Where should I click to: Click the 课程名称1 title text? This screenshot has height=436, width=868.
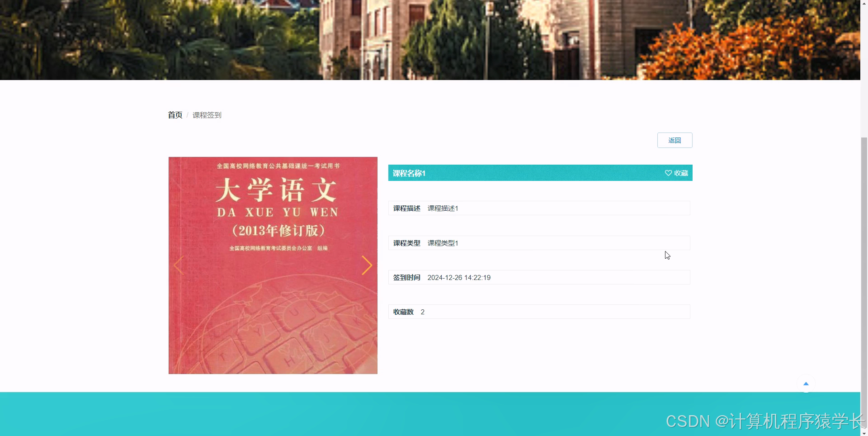(409, 173)
